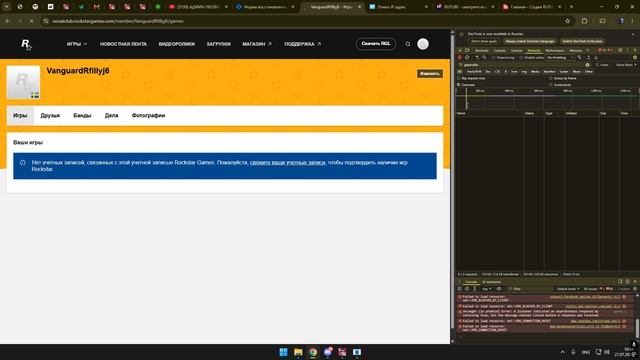Image resolution: width=640 pixels, height=360 pixels.
Task: Toggle the Overview checkbox
Action: click(458, 84)
